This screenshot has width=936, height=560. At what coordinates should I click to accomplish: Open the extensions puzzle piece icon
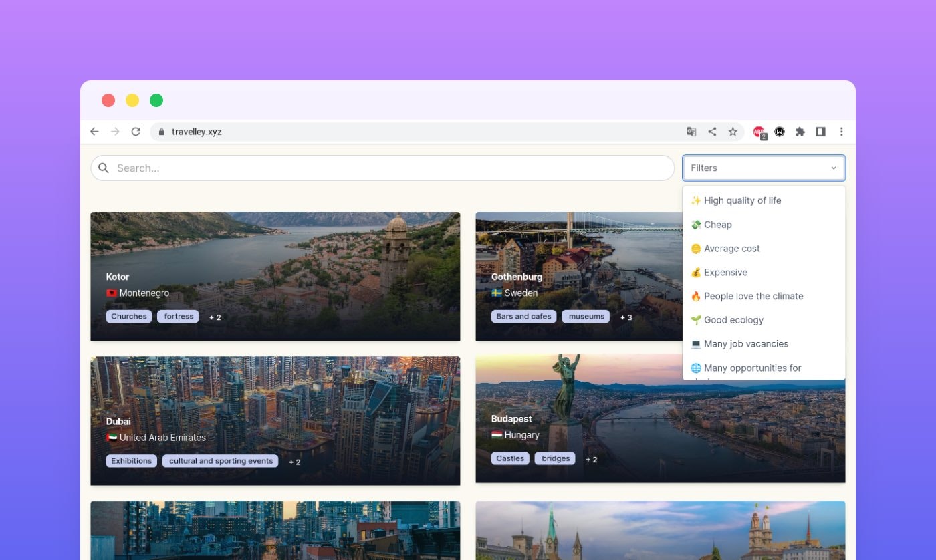point(800,132)
